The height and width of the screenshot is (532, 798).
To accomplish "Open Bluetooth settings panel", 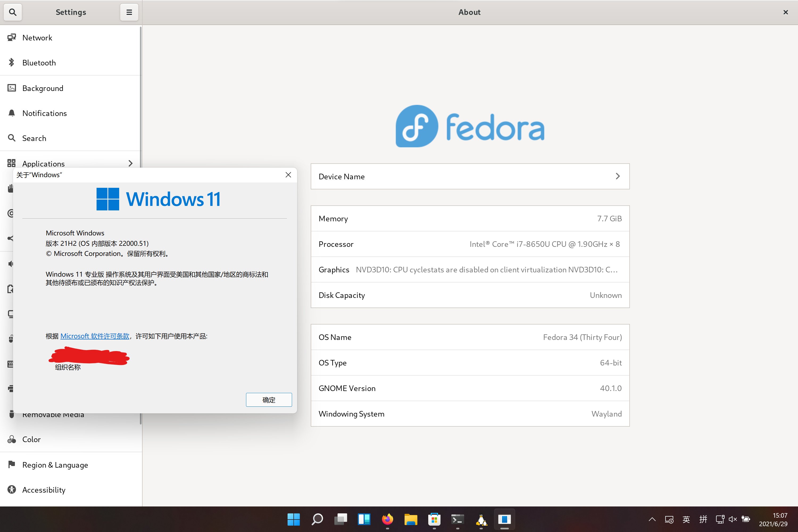I will (x=71, y=63).
